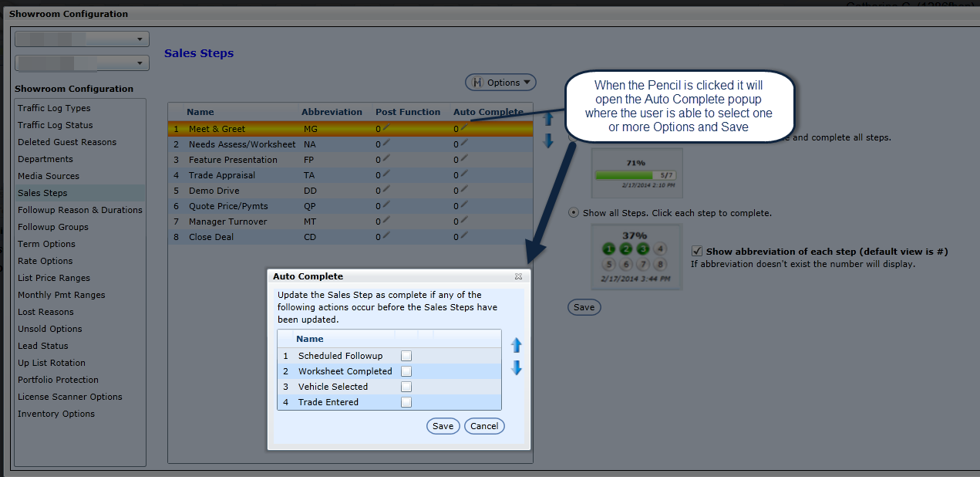Move Auto Complete option down in popup

(x=517, y=368)
